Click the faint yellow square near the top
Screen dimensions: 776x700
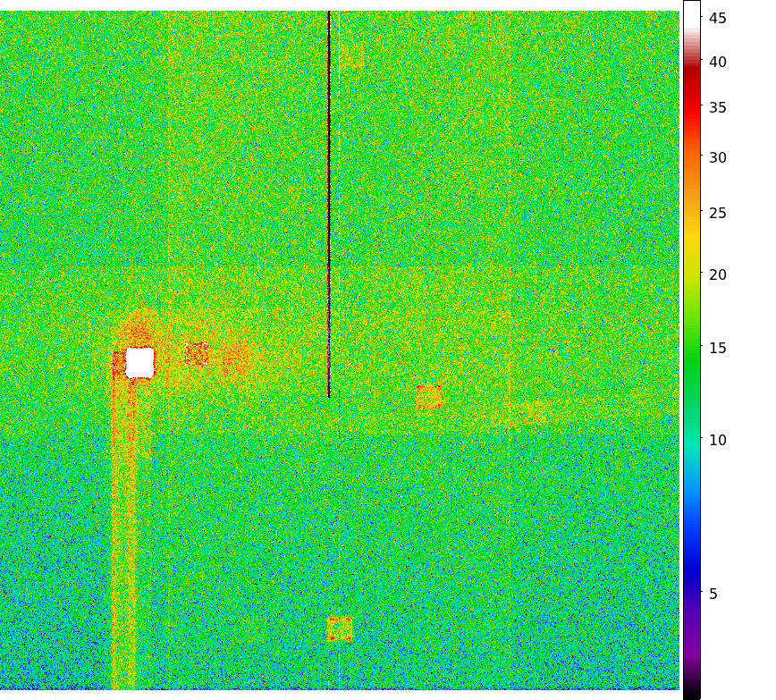tap(352, 57)
